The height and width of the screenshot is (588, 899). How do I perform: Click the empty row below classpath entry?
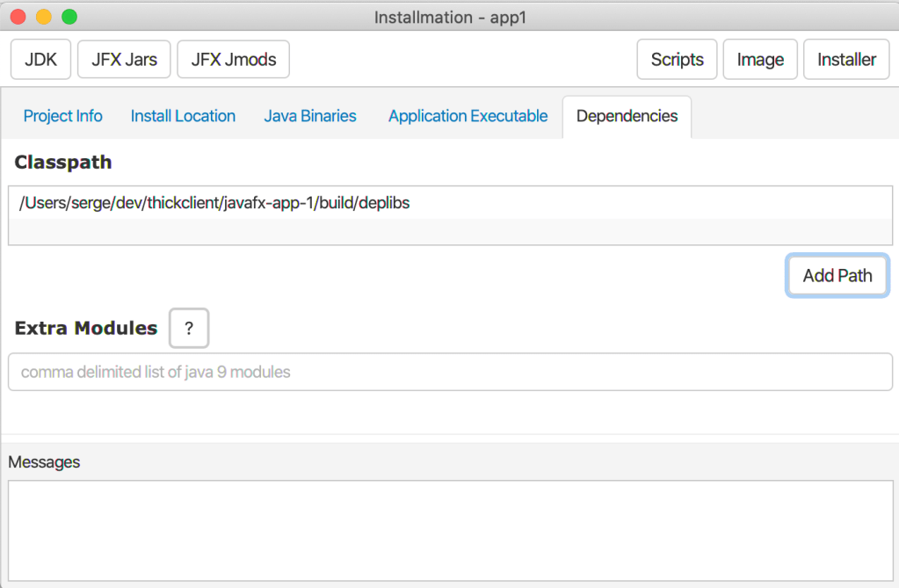tap(450, 231)
